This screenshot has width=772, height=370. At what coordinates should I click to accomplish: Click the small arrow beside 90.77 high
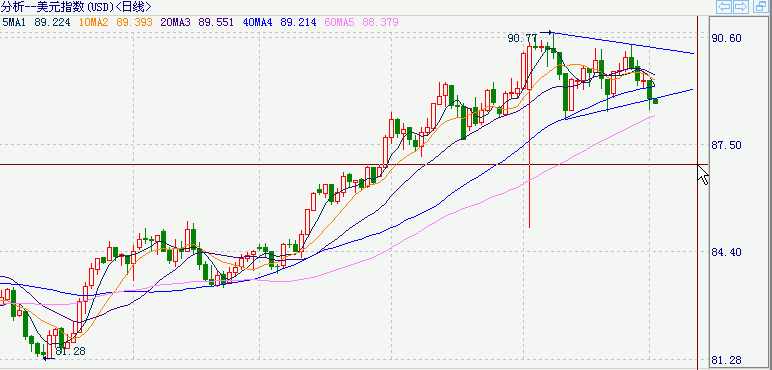547,33
